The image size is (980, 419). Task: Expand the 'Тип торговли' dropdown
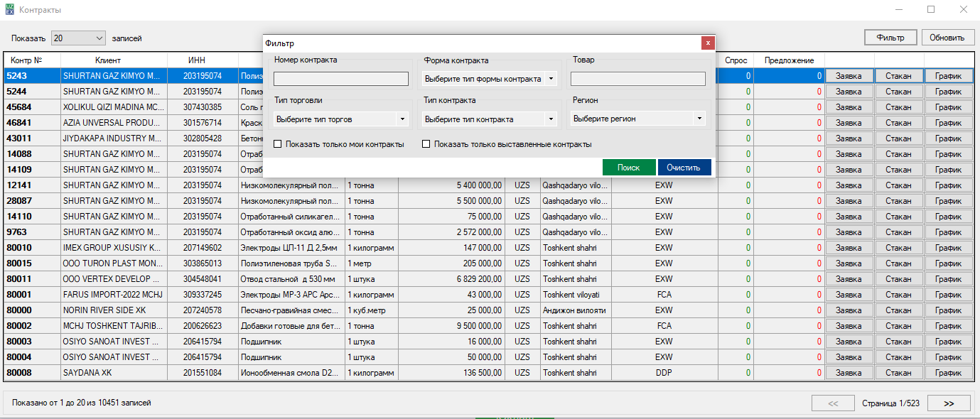pyautogui.click(x=341, y=119)
